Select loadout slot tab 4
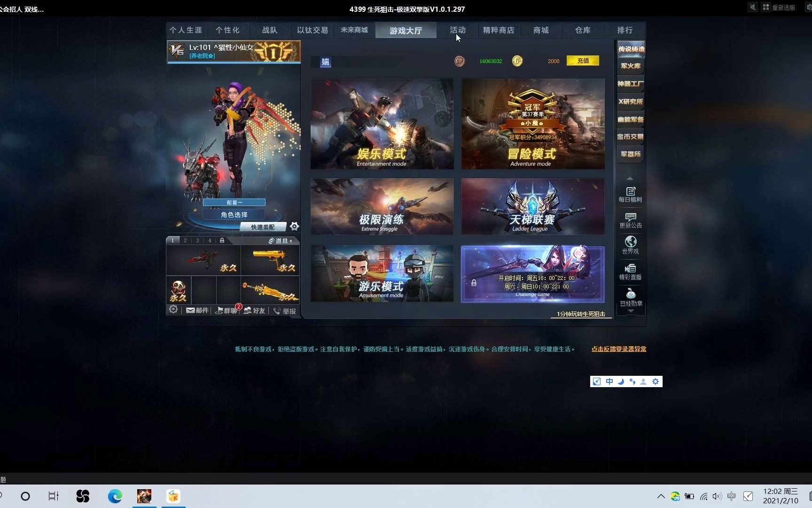This screenshot has height=508, width=812. click(210, 240)
